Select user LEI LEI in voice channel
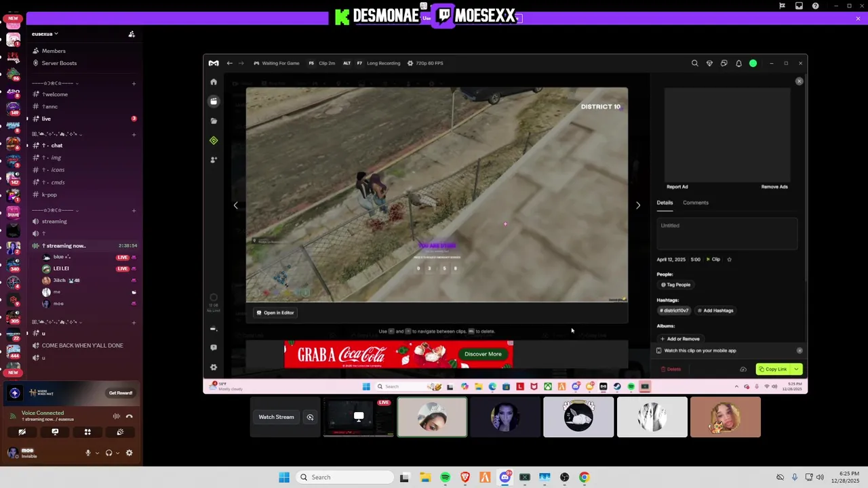The image size is (868, 488). [61, 268]
